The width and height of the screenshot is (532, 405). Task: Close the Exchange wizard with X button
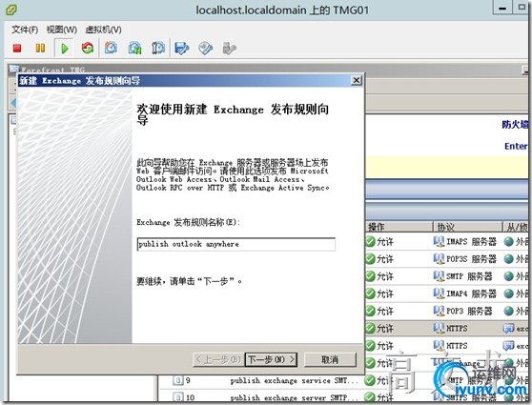[357, 80]
